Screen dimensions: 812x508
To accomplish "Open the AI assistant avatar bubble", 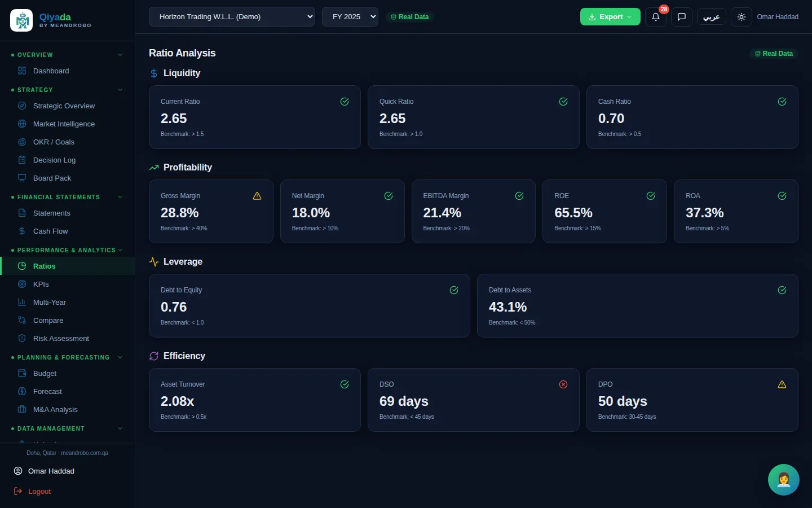I will point(783,480).
